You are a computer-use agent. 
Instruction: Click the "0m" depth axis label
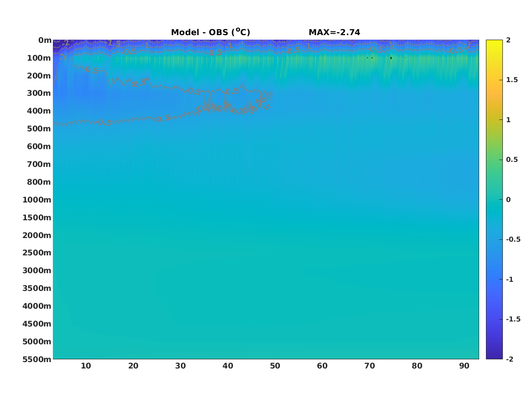coord(45,41)
